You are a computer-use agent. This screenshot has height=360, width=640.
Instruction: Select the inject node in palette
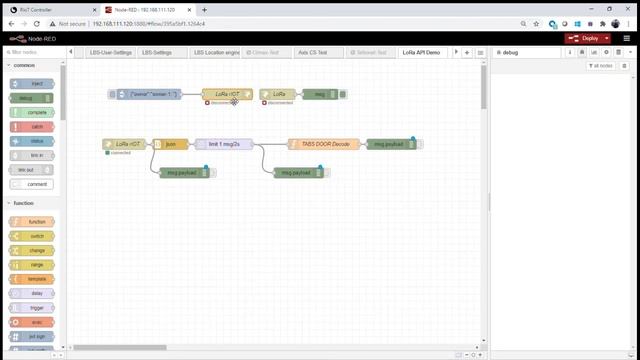point(32,84)
